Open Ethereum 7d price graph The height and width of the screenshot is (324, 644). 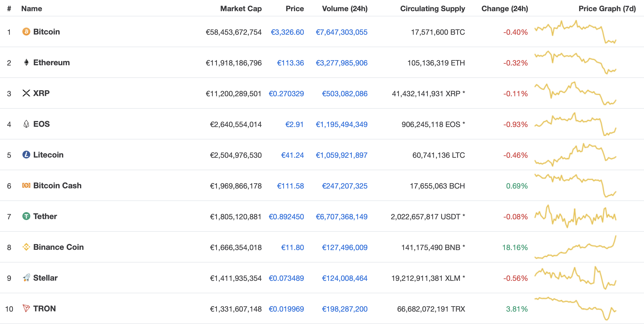pyautogui.click(x=575, y=63)
